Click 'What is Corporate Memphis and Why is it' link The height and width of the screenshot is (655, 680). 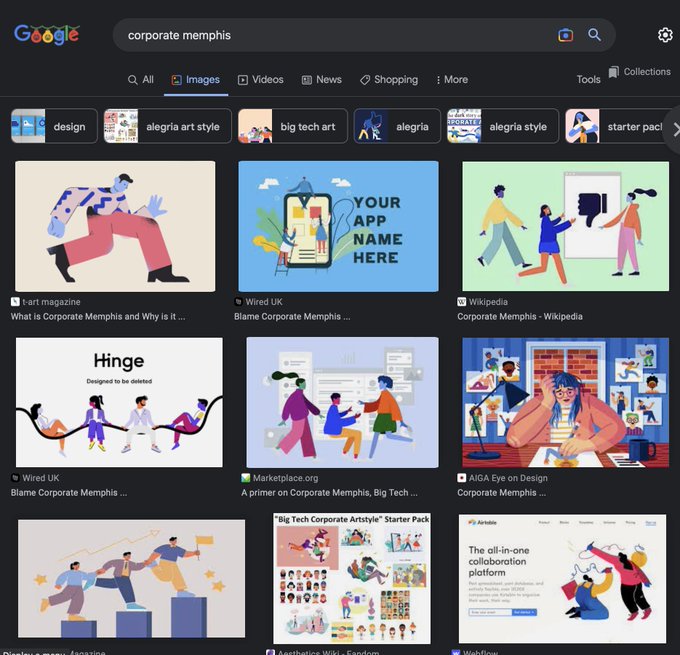point(98,317)
